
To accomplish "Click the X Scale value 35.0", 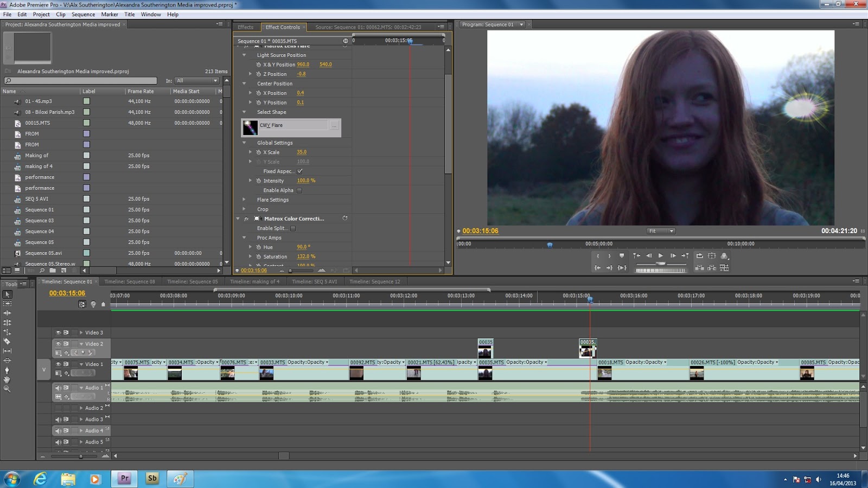I will [302, 152].
